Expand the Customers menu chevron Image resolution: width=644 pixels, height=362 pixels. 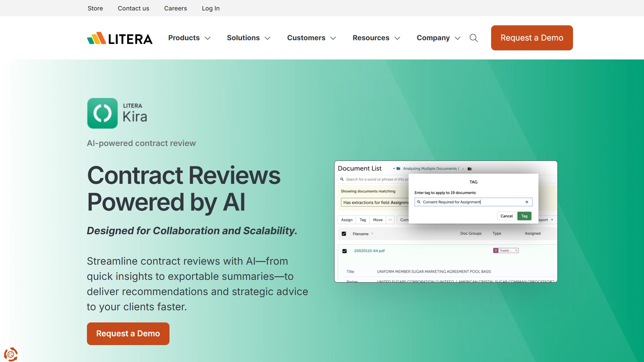point(333,38)
